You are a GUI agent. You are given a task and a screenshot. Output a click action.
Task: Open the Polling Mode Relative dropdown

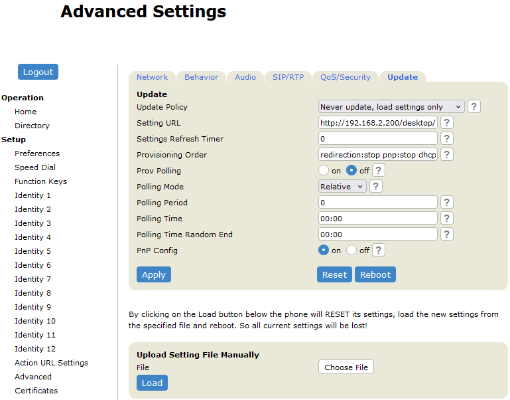click(342, 186)
